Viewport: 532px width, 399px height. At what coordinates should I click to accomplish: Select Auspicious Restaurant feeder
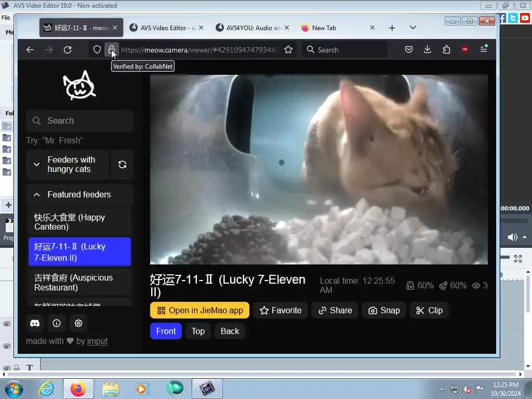pos(79,282)
